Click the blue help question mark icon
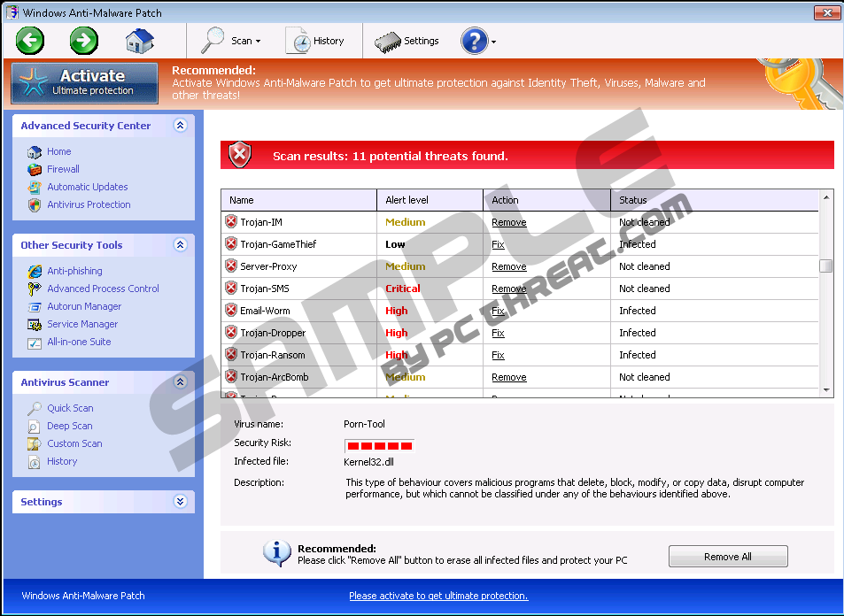 tap(474, 41)
